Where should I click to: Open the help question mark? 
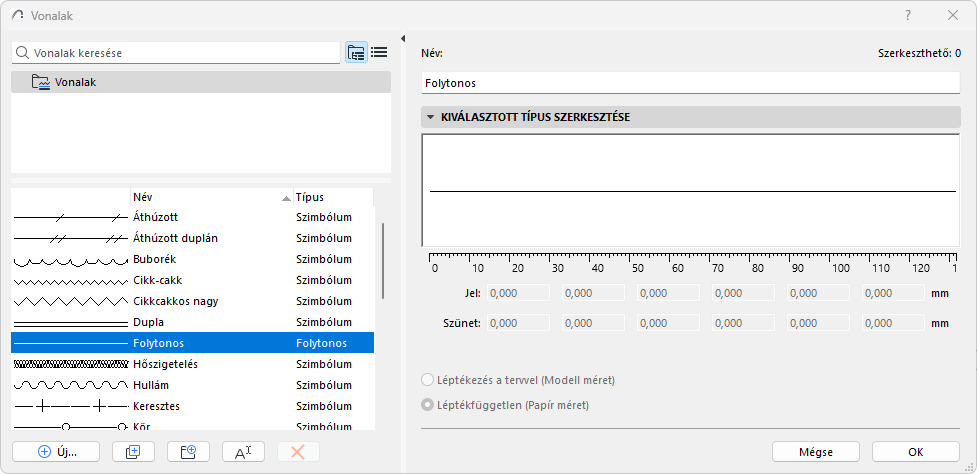click(x=908, y=16)
